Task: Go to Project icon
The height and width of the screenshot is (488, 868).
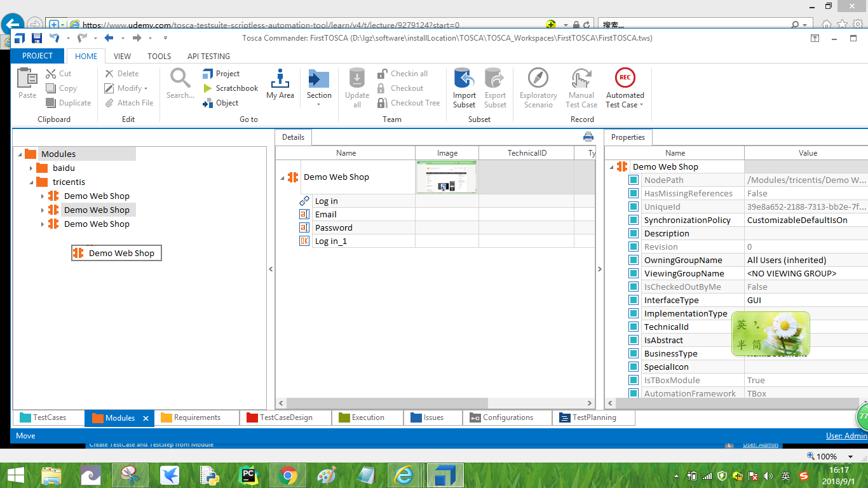Action: (x=208, y=74)
